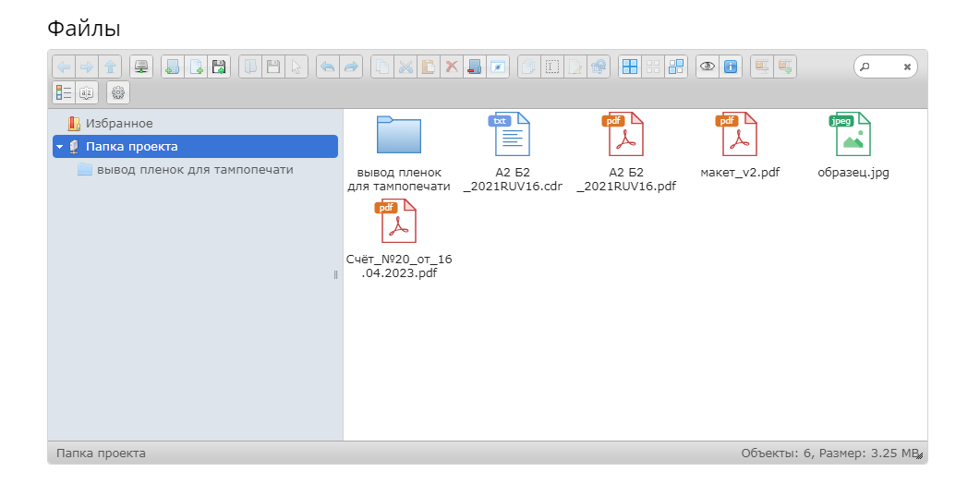Viewport: 980px width, 484px height.
Task: Upload files with the floppy-plus icon
Action: [x=219, y=67]
